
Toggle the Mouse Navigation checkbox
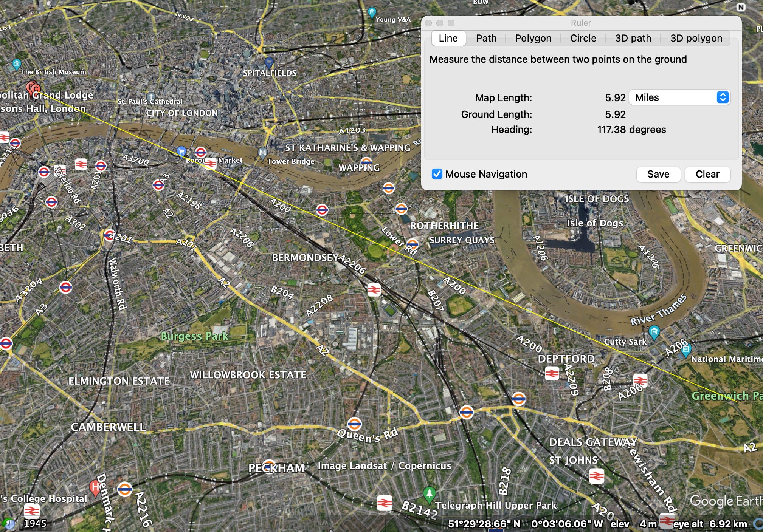(437, 174)
